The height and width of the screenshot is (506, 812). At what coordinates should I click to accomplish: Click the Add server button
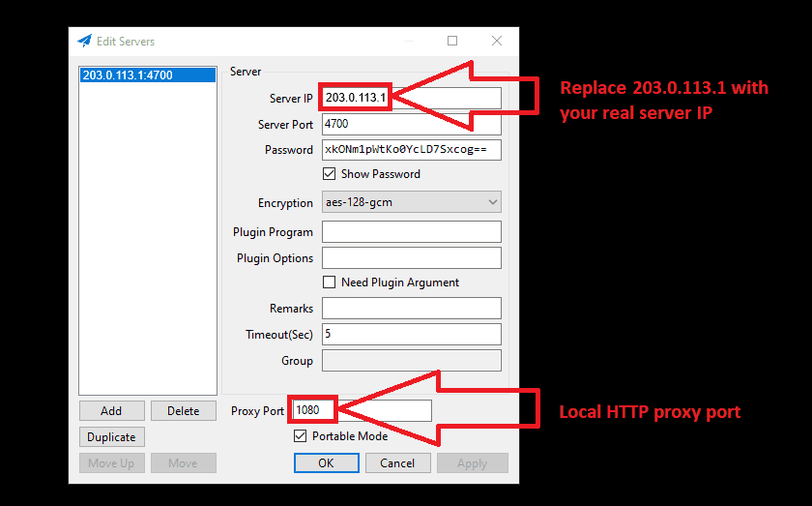[111, 411]
